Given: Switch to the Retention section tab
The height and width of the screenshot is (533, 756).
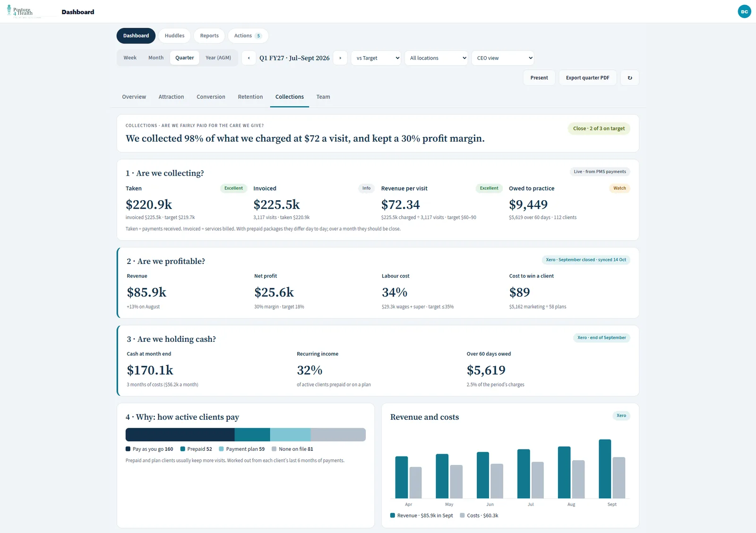Looking at the screenshot, I should [250, 97].
